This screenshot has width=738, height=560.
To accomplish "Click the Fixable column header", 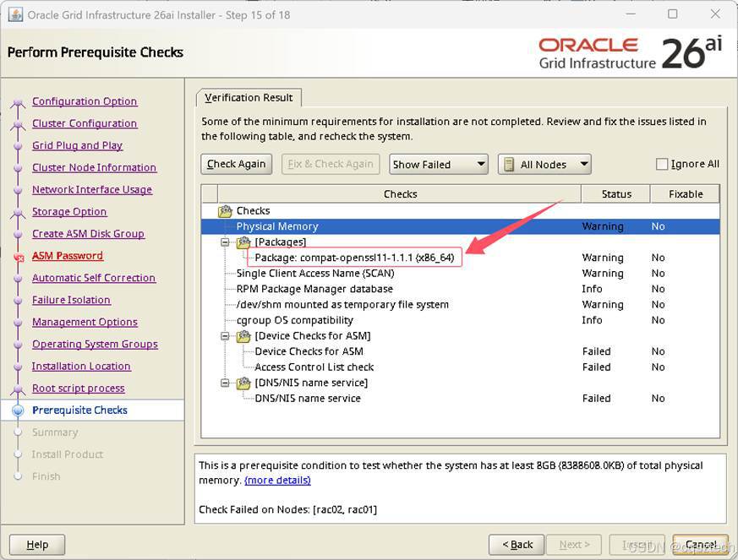I will pyautogui.click(x=686, y=194).
